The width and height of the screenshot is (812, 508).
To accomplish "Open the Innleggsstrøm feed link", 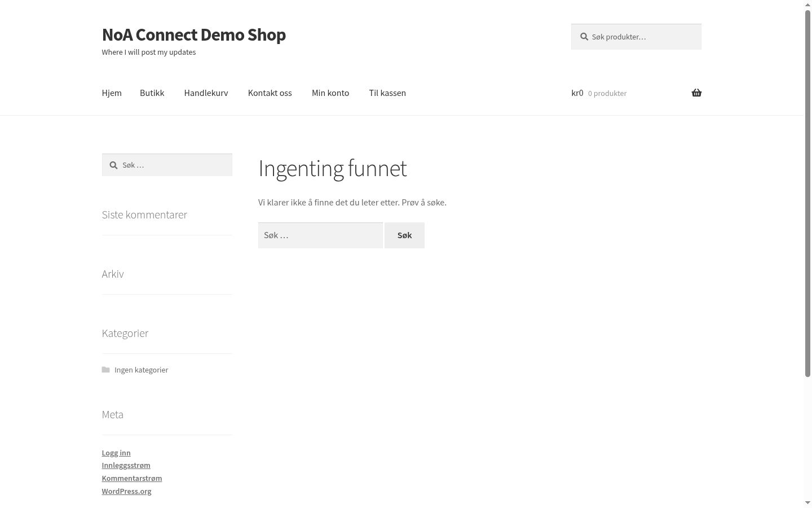I will click(126, 465).
